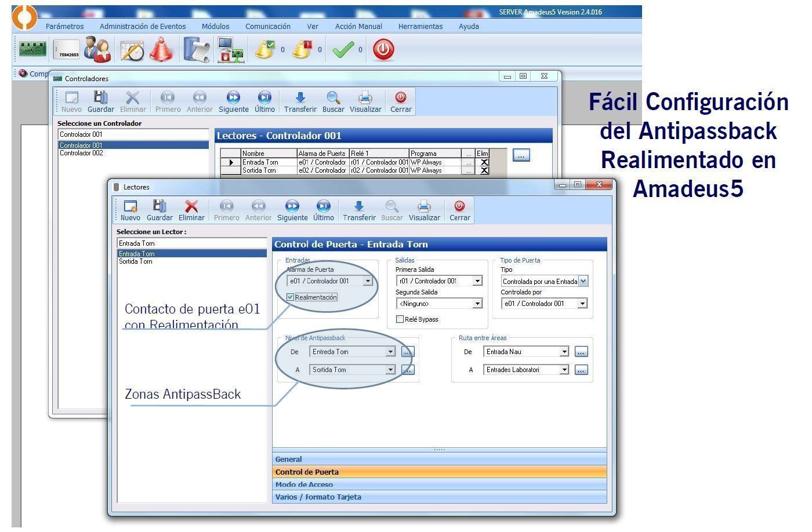Select the Control de Puerta tab
This screenshot has width=812, height=532.
440,472
